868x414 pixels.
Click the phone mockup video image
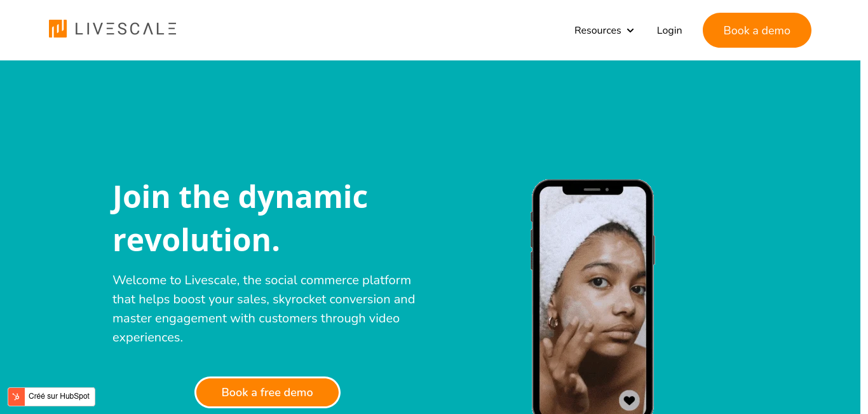(593, 299)
